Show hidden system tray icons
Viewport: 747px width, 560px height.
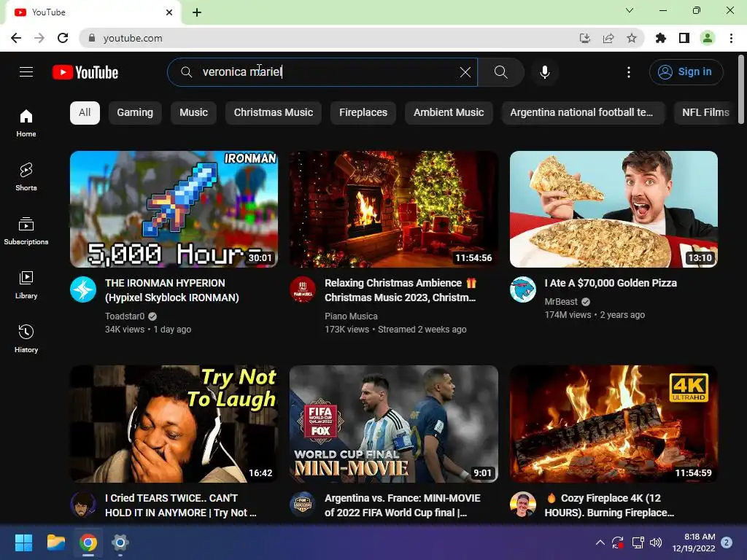[x=600, y=542]
